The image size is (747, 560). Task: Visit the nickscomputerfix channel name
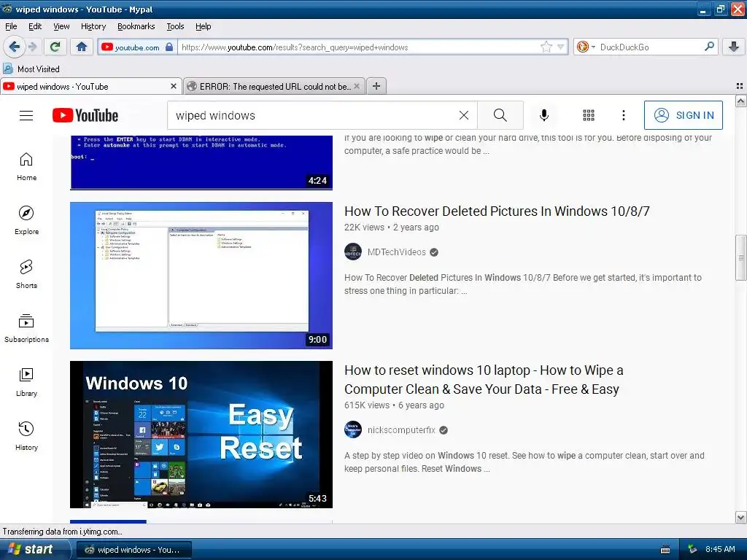point(401,430)
